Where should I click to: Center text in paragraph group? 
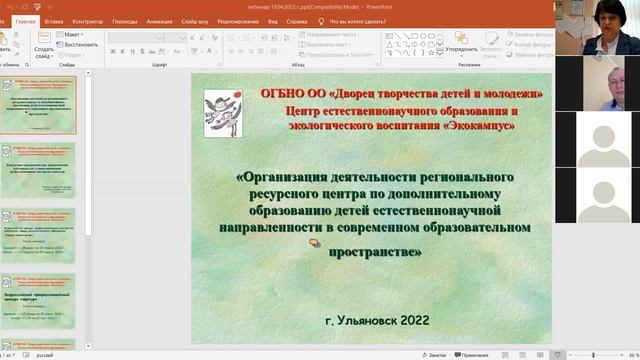pyautogui.click(x=241, y=51)
